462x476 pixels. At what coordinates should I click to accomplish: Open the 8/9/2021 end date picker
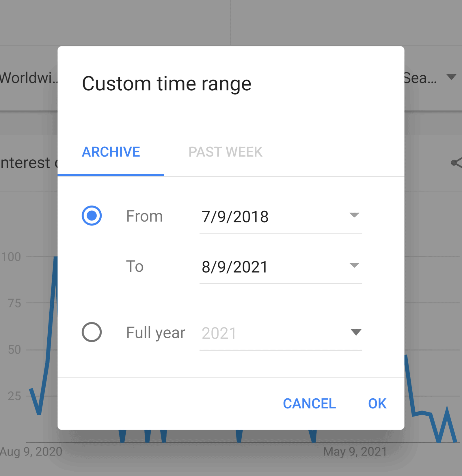[x=234, y=266]
